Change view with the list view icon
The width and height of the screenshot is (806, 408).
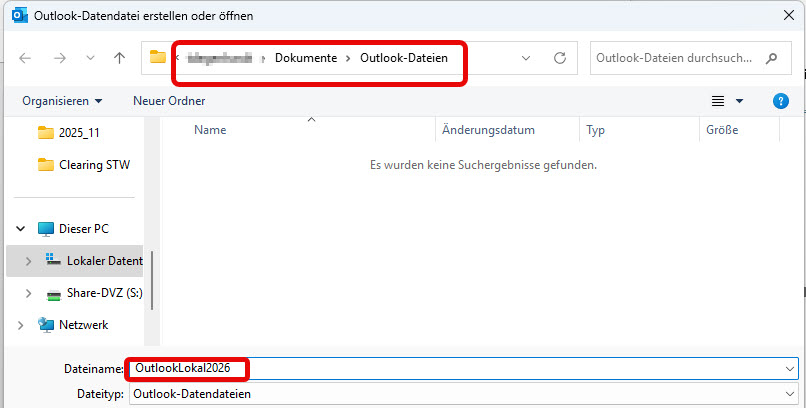coord(718,101)
